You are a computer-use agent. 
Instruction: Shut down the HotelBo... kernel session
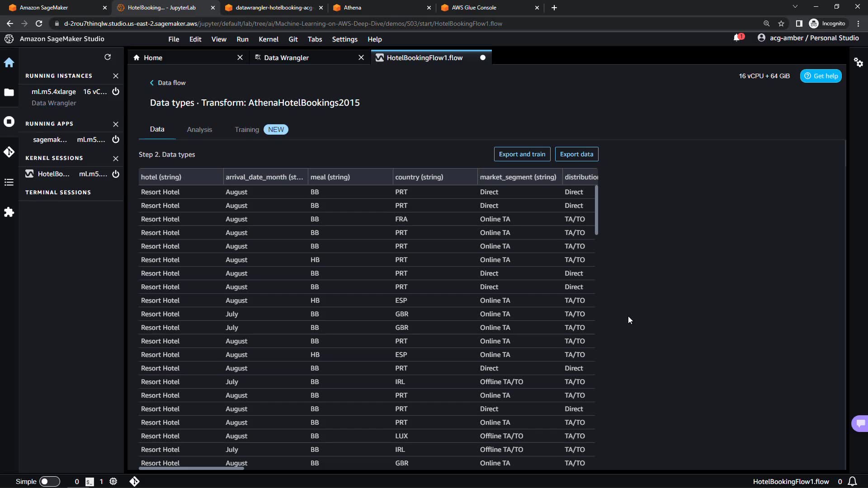(x=116, y=174)
